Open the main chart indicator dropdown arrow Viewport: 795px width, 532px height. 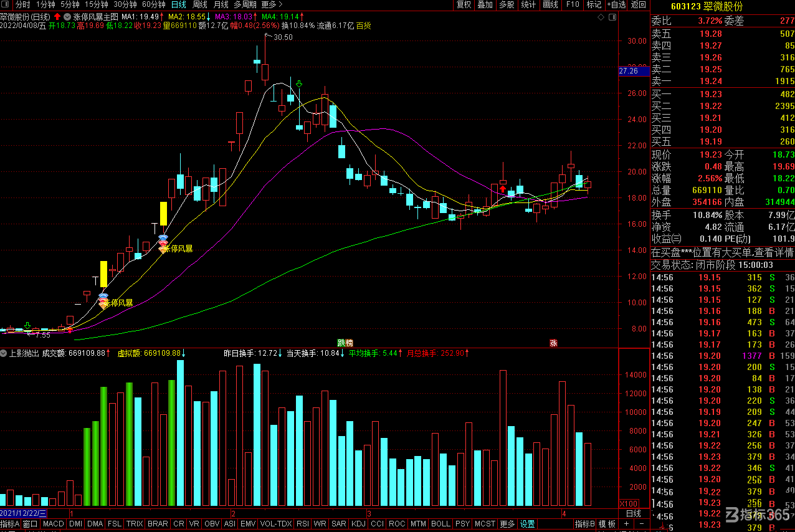67,16
